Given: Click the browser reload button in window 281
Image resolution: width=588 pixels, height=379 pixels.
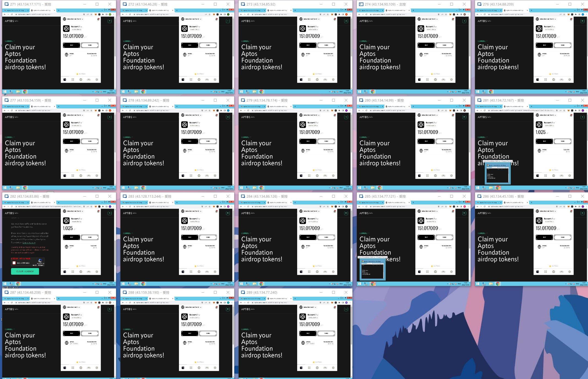Looking at the screenshot, I should 484,110.
